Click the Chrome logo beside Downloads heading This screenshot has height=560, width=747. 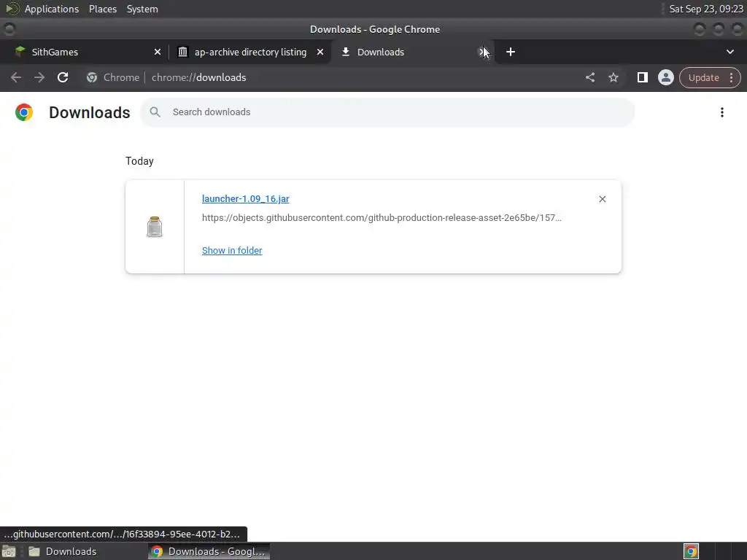(24, 112)
